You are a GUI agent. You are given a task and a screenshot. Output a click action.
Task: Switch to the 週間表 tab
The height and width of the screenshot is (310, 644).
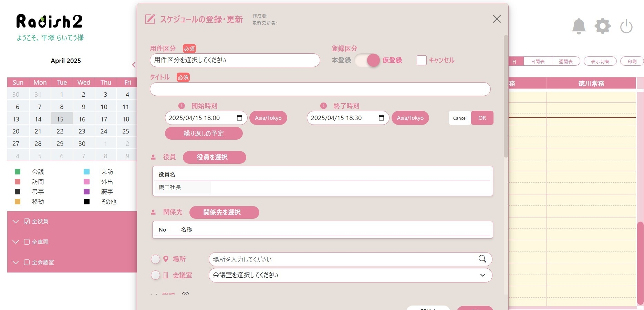(x=565, y=62)
